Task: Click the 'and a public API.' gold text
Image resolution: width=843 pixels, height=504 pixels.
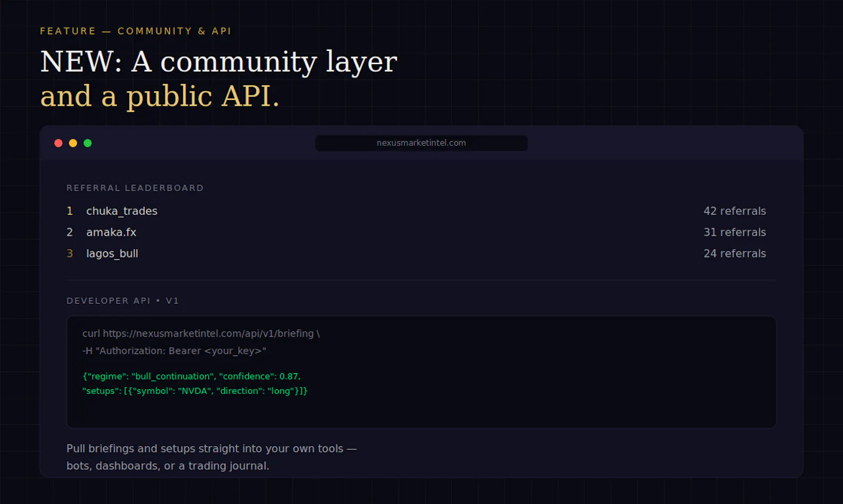Action: pyautogui.click(x=160, y=96)
